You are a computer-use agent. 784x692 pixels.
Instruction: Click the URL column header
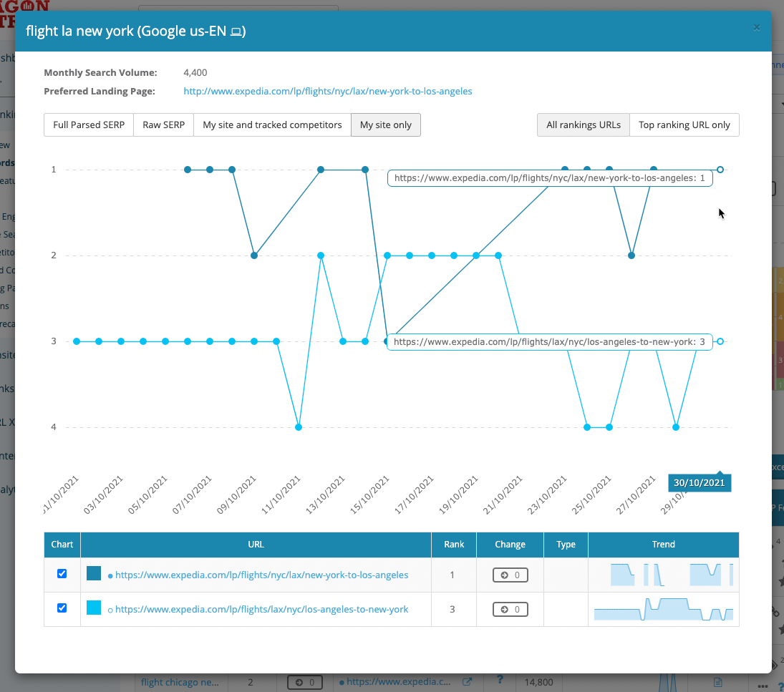tap(256, 545)
